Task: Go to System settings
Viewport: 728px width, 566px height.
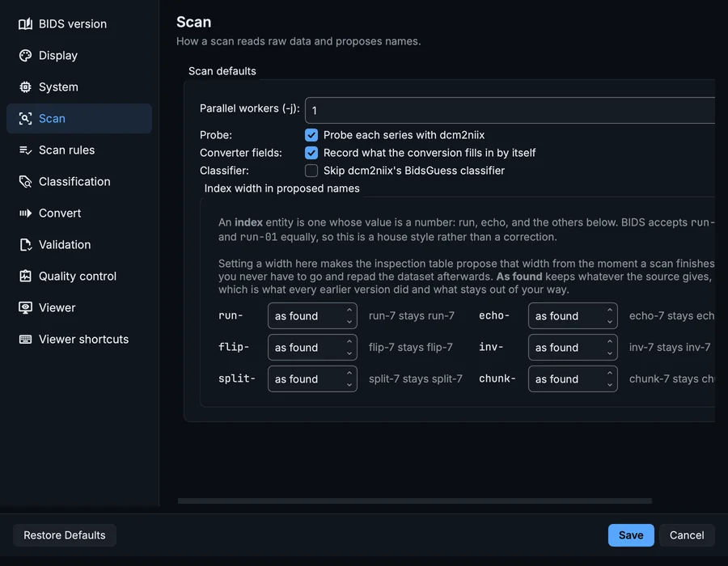Action: (79, 87)
